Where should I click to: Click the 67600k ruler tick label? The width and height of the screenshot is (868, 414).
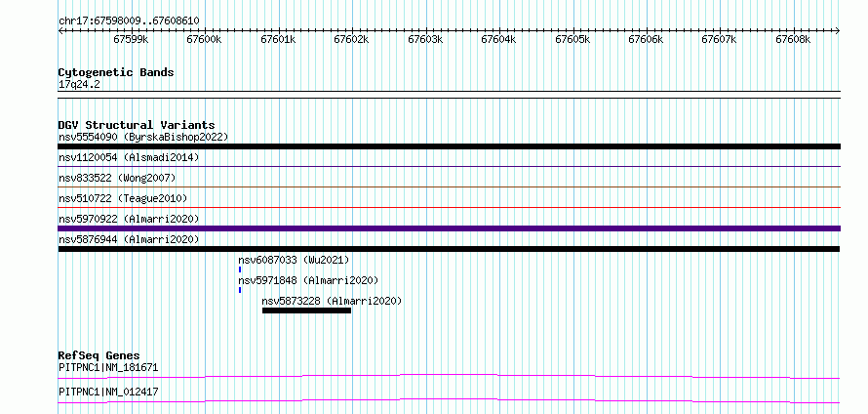(x=204, y=39)
